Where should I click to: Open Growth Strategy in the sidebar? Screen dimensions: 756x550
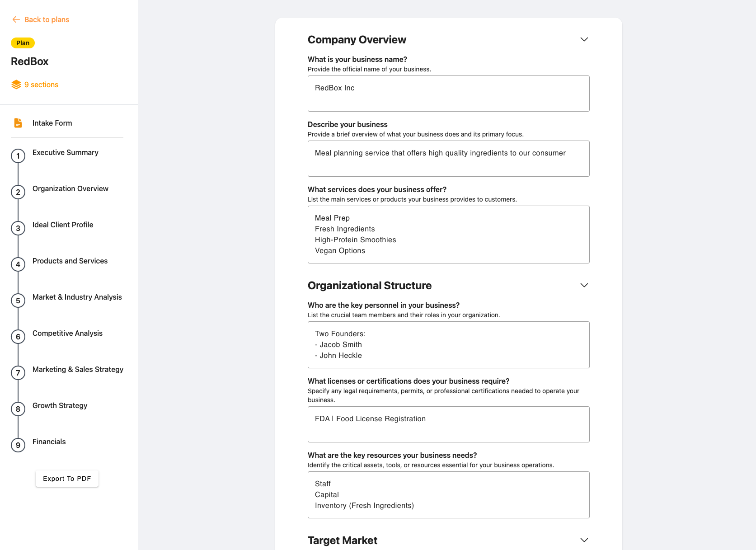(x=60, y=405)
